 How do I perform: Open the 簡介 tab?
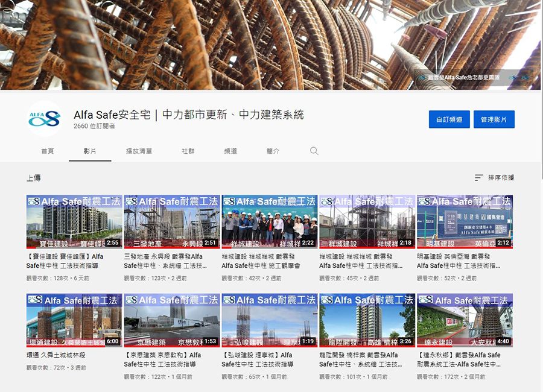tap(273, 151)
